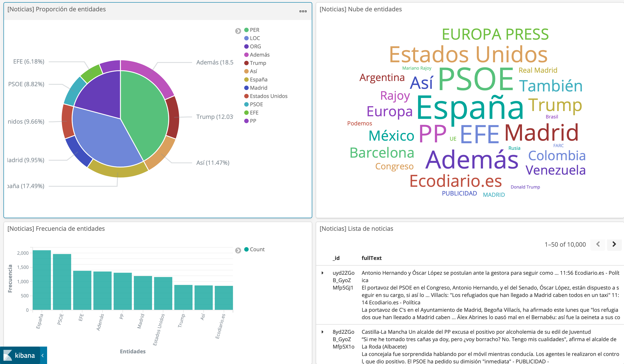This screenshot has height=364, width=624.
Task: Click the green PER slice of the pie
Action: click(x=146, y=111)
